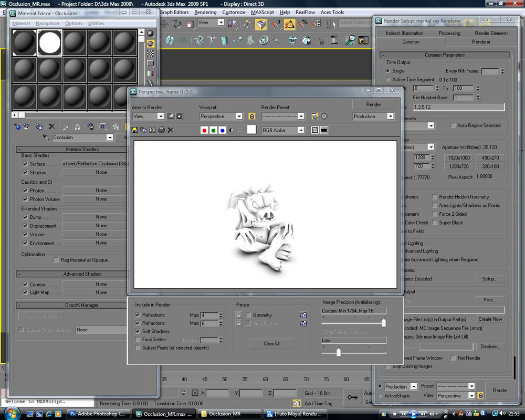
Task: Select the Single radio button for Time Output
Action: [387, 70]
